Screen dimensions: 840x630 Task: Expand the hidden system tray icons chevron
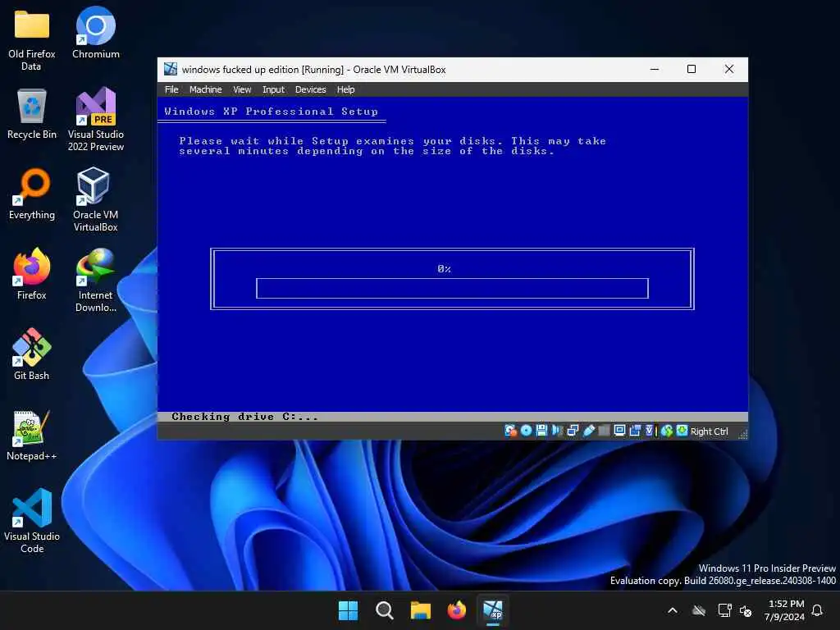pos(673,610)
